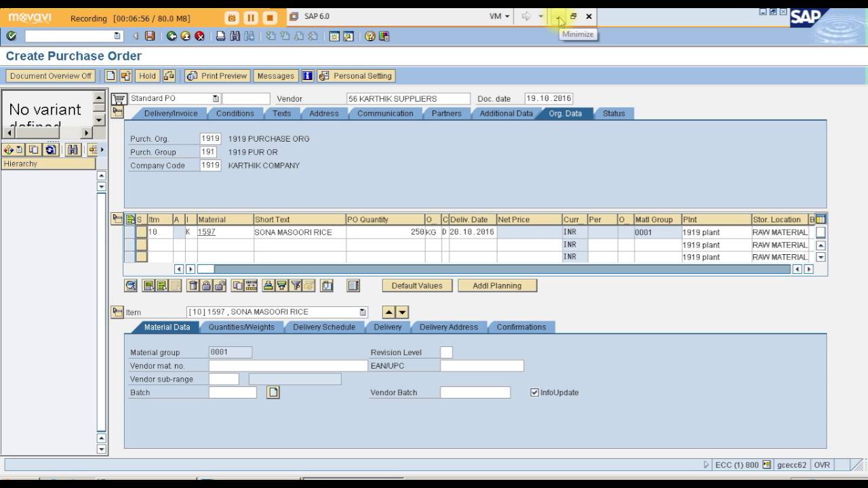Click the Refresh icon in document overview
Viewport: 868px width, 488px height.
[x=50, y=150]
